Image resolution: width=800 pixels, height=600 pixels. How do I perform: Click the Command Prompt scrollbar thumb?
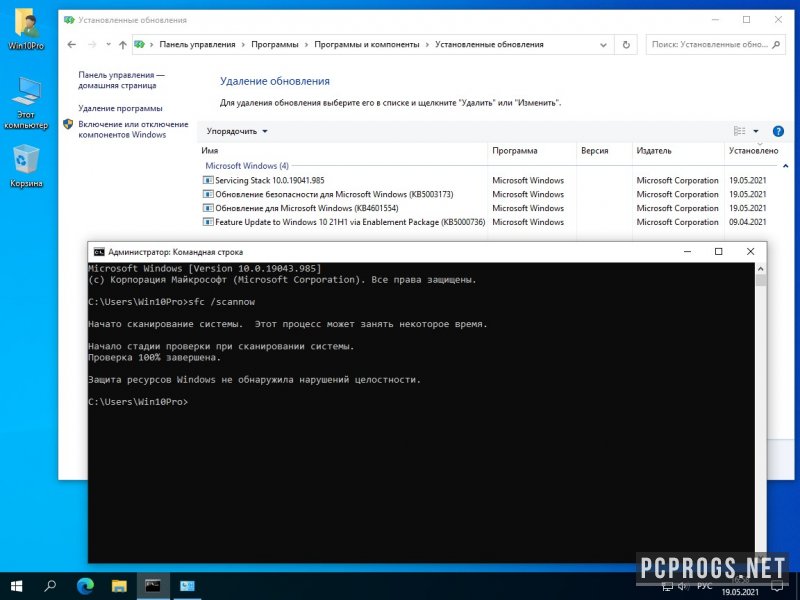coord(761,281)
